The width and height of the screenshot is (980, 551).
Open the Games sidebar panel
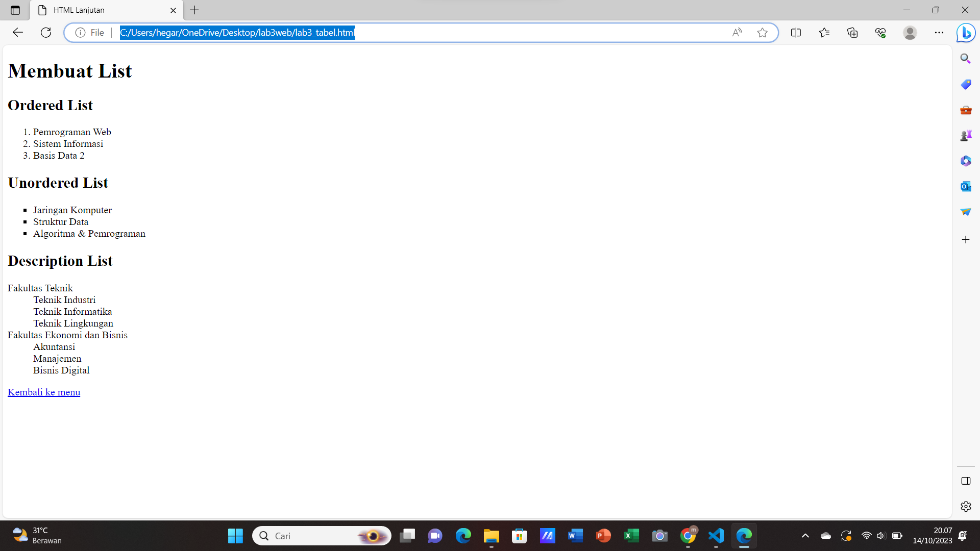coord(965,135)
